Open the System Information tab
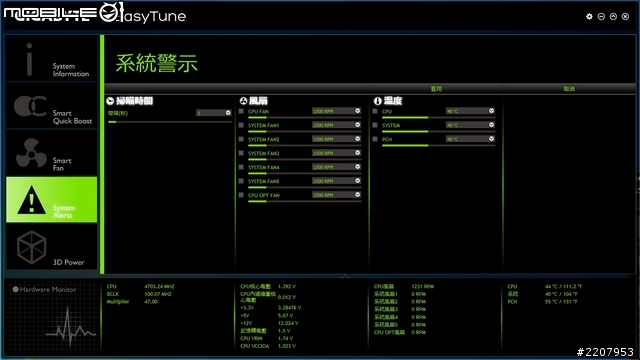This screenshot has width=640, height=360. click(x=51, y=58)
